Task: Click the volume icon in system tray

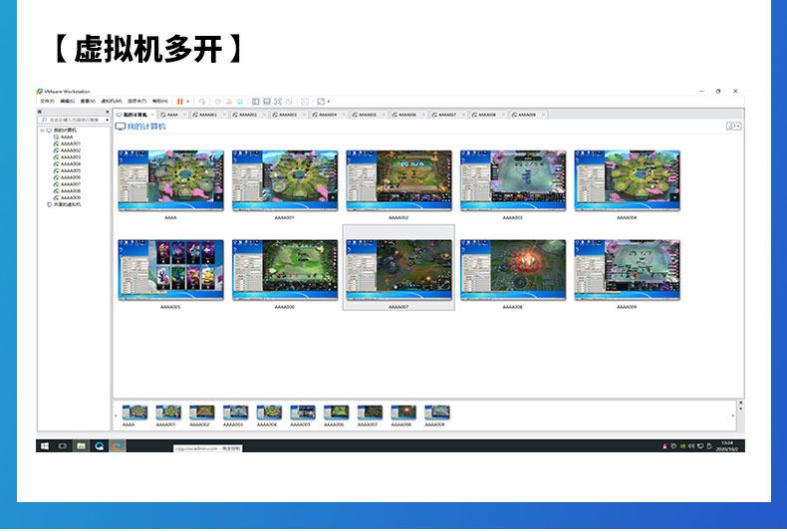Action: (691, 445)
